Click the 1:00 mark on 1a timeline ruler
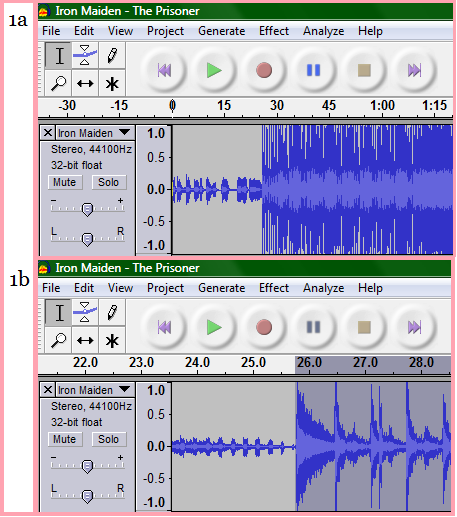457x517 pixels. coord(382,106)
